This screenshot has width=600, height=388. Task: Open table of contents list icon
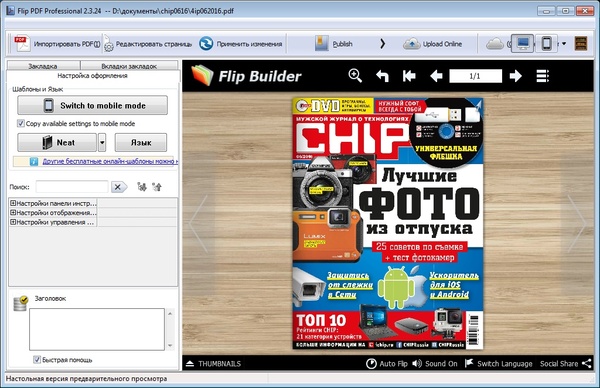click(x=542, y=76)
